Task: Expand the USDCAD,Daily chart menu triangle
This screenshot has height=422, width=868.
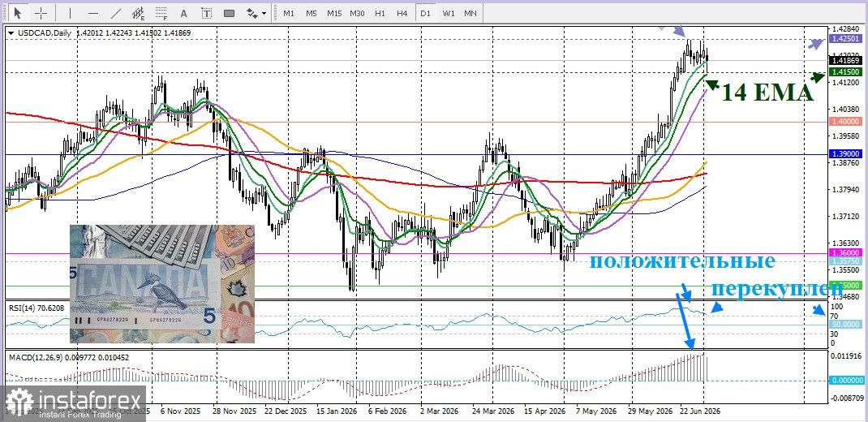Action: pos(11,33)
